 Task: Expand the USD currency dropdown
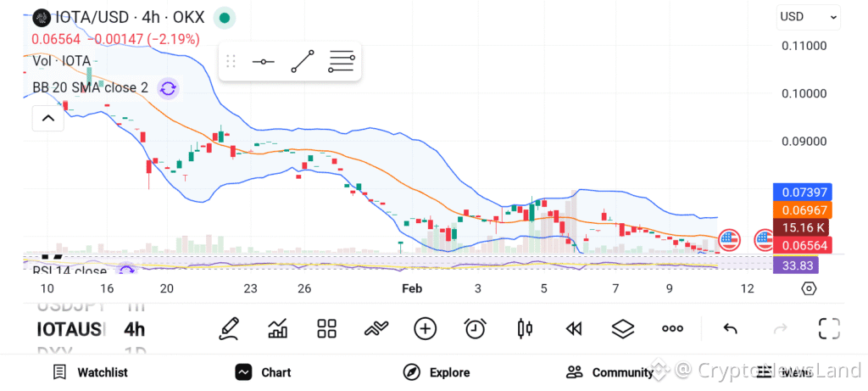[x=808, y=17]
